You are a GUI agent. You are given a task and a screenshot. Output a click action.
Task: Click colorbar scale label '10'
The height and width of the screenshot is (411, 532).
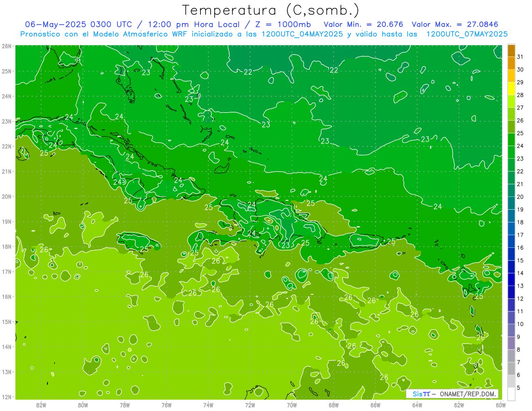(520, 324)
